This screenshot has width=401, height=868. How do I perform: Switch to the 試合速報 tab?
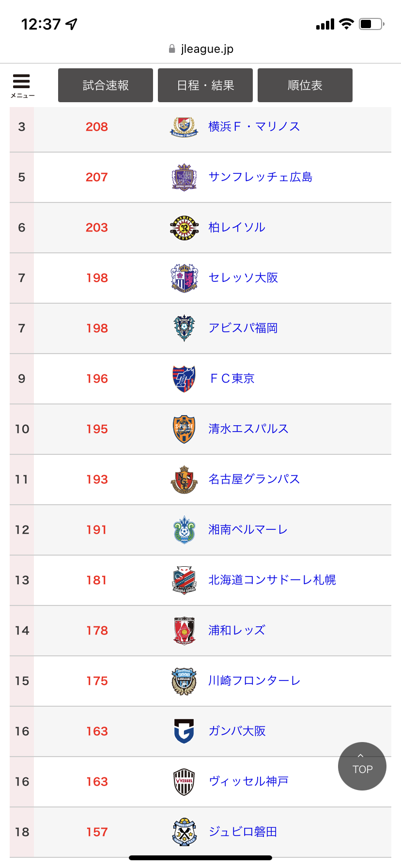click(106, 85)
